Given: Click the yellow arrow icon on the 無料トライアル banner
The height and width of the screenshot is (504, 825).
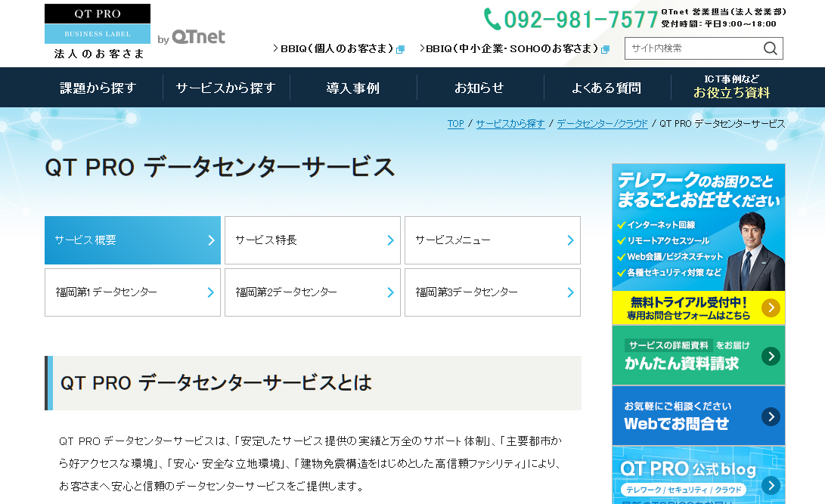Looking at the screenshot, I should pyautogui.click(x=771, y=308).
